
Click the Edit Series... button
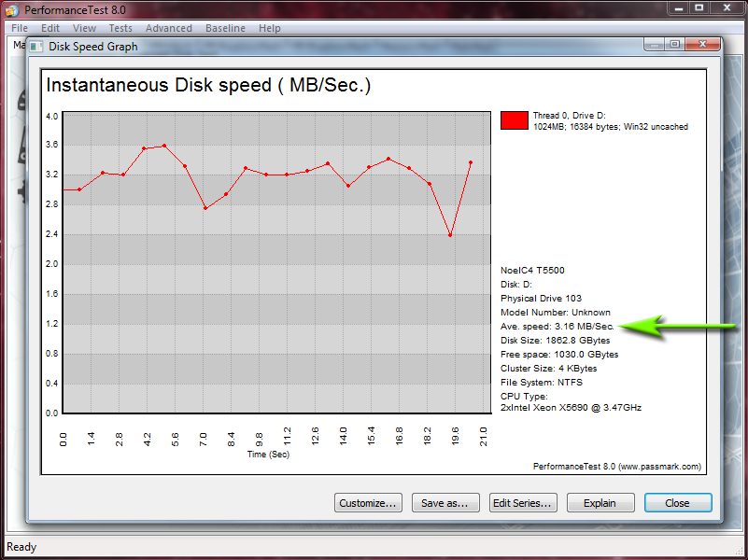pyautogui.click(x=522, y=503)
